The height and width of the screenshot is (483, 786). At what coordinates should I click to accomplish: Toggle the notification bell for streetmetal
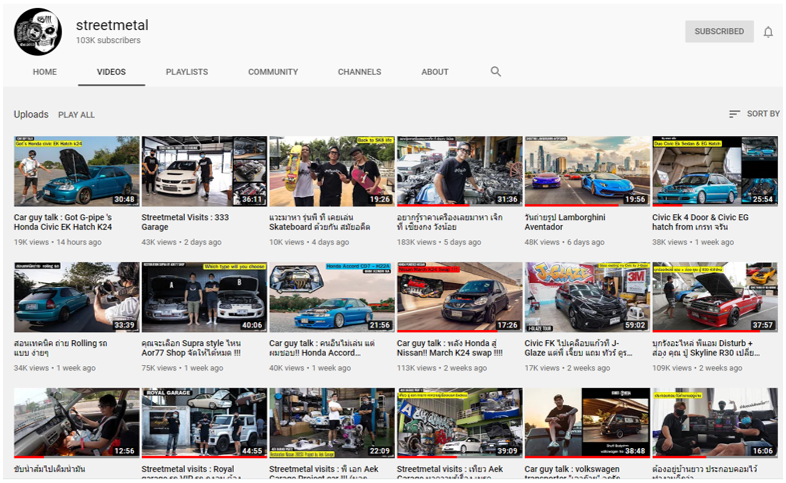768,32
